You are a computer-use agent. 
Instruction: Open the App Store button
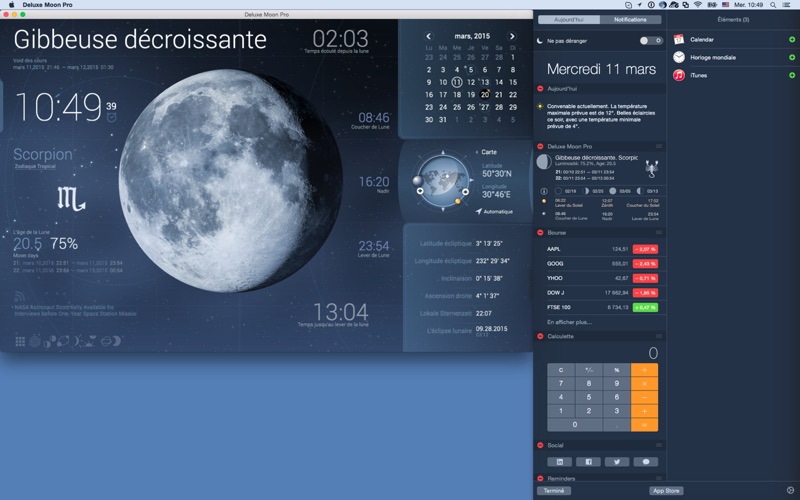coord(666,491)
